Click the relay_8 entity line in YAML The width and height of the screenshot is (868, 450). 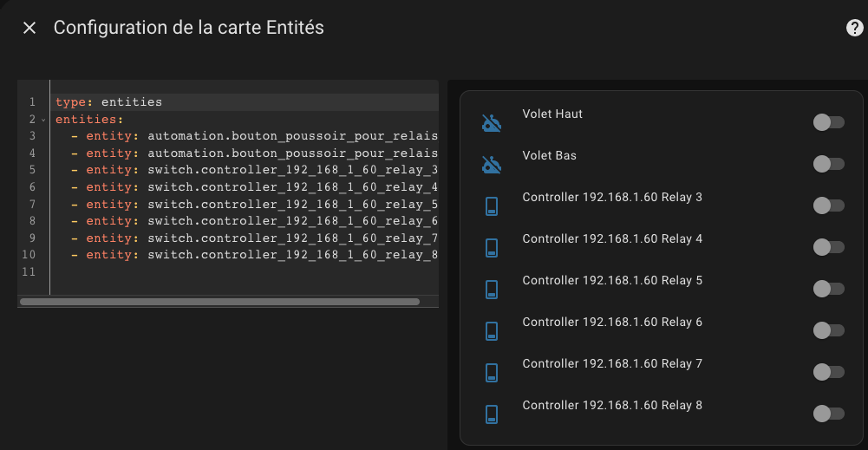(x=260, y=255)
